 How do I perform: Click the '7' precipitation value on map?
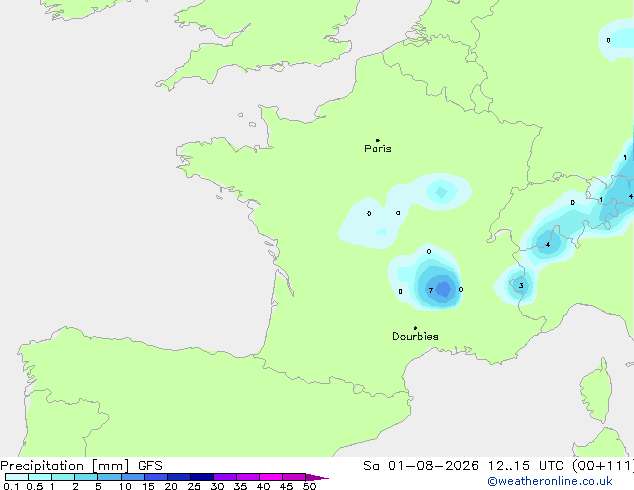[x=431, y=290]
